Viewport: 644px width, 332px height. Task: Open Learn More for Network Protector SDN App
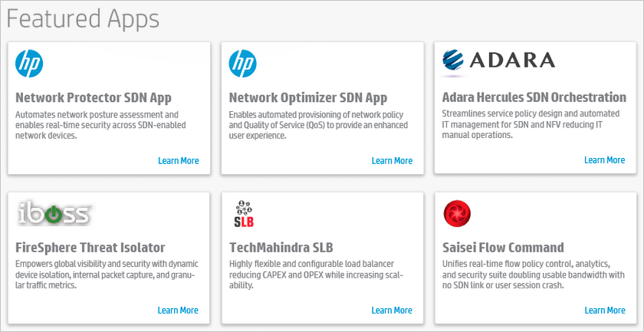(178, 161)
